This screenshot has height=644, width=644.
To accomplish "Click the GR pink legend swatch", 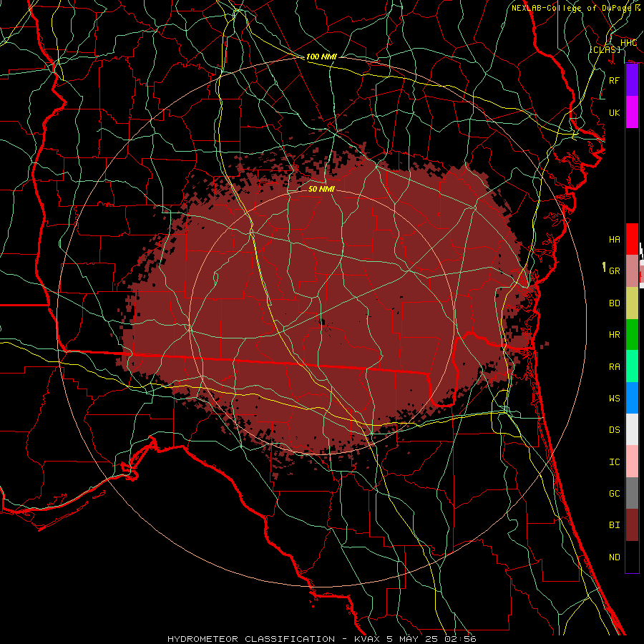I will (x=632, y=271).
